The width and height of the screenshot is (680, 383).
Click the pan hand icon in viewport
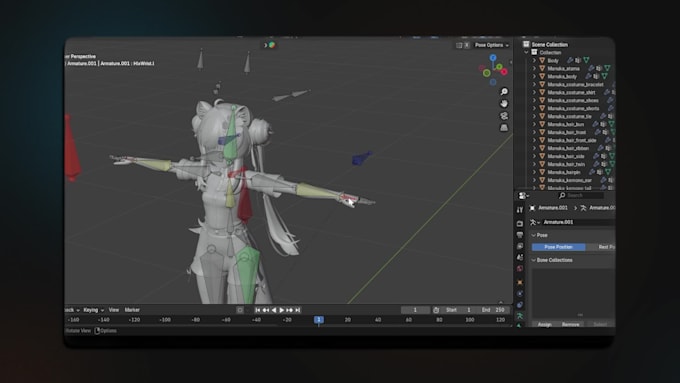[x=504, y=104]
